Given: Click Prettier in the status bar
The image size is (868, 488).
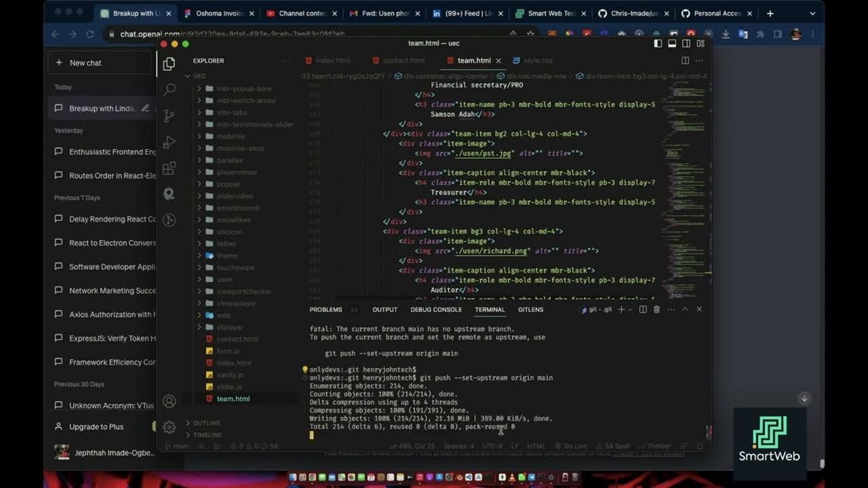Looking at the screenshot, I should [x=654, y=446].
